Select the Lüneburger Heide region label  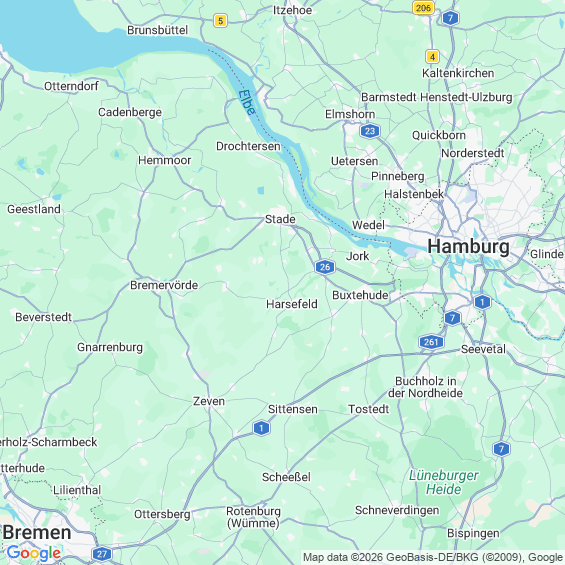444,482
